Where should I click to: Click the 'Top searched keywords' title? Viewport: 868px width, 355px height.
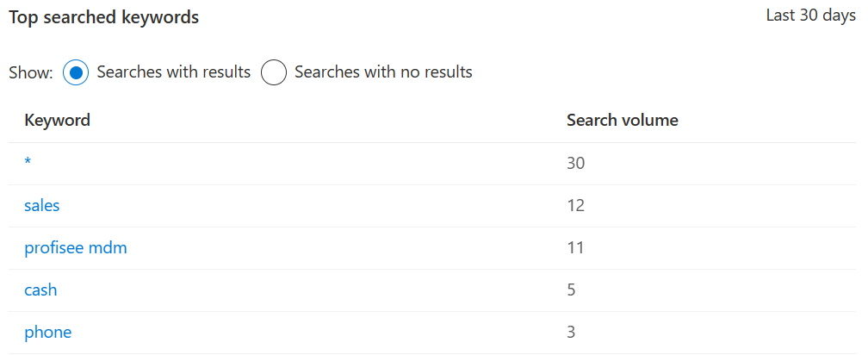104,17
